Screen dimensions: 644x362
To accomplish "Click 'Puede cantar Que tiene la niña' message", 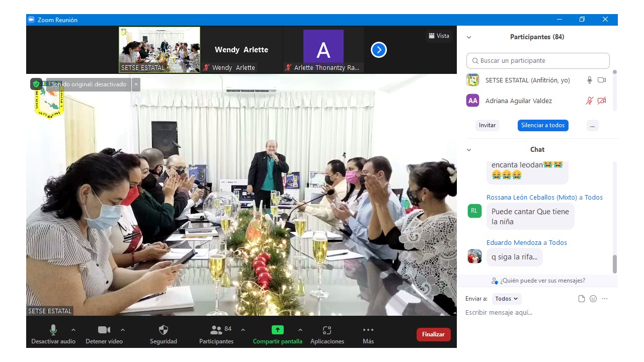I will [530, 216].
